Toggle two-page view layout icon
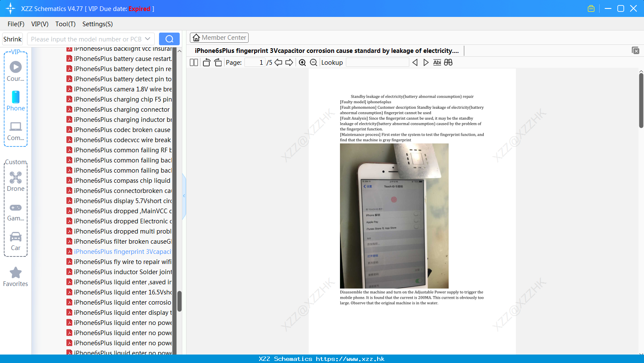 (194, 63)
